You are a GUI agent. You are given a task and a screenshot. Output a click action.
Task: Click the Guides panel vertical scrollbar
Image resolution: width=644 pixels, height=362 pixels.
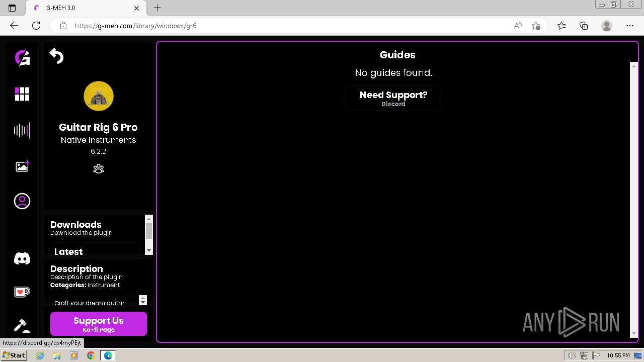pos(634,200)
